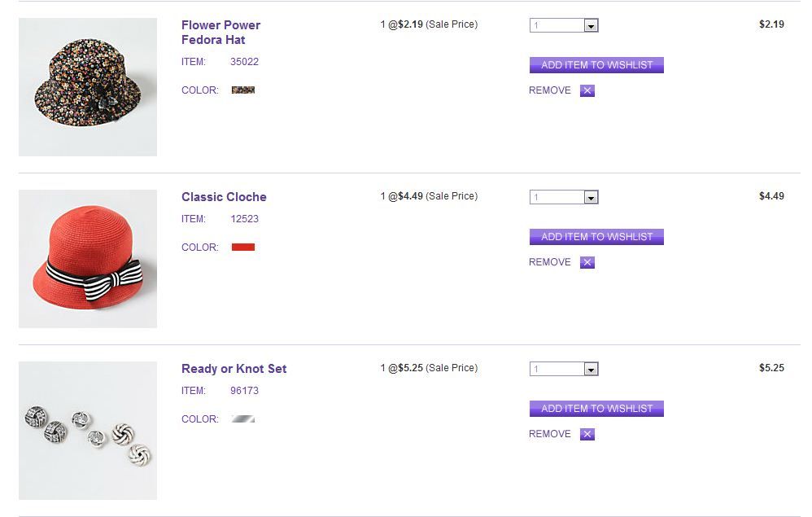The width and height of the screenshot is (812, 517).
Task: Click the X remove icon for Classic Cloche
Action: point(587,262)
